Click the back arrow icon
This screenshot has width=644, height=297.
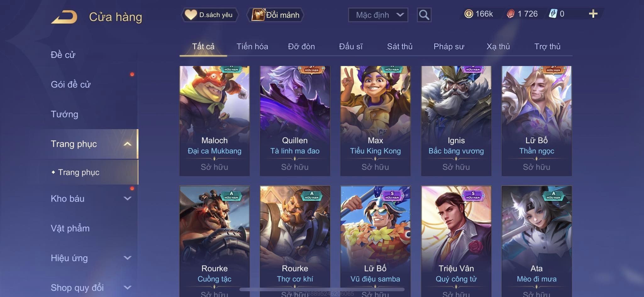[64, 17]
